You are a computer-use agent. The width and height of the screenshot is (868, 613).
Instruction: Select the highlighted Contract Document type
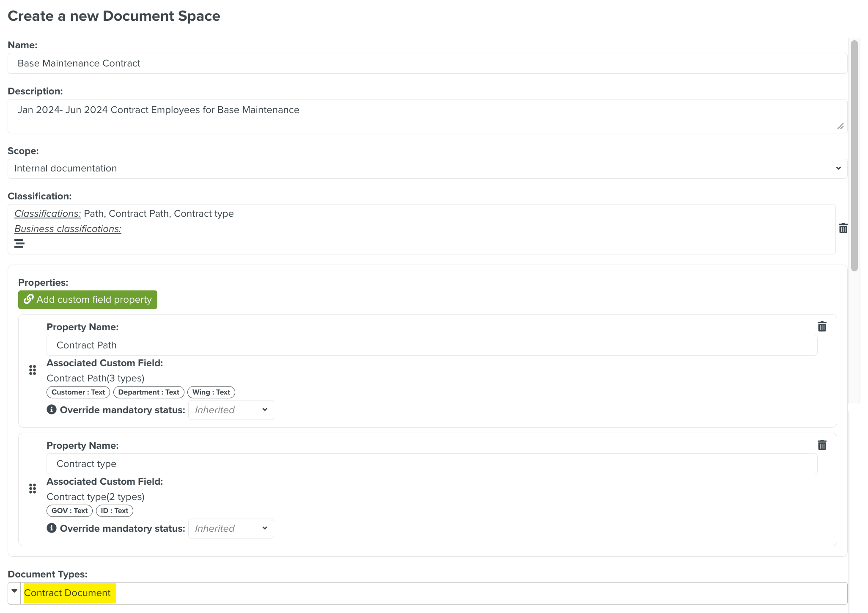click(68, 593)
